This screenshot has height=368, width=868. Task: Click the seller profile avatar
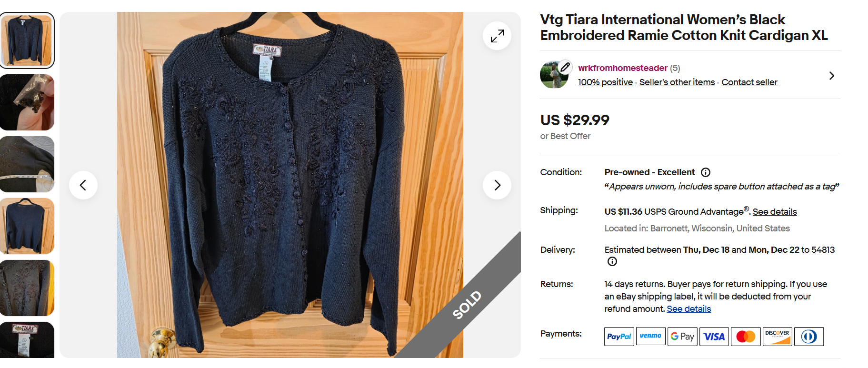554,75
